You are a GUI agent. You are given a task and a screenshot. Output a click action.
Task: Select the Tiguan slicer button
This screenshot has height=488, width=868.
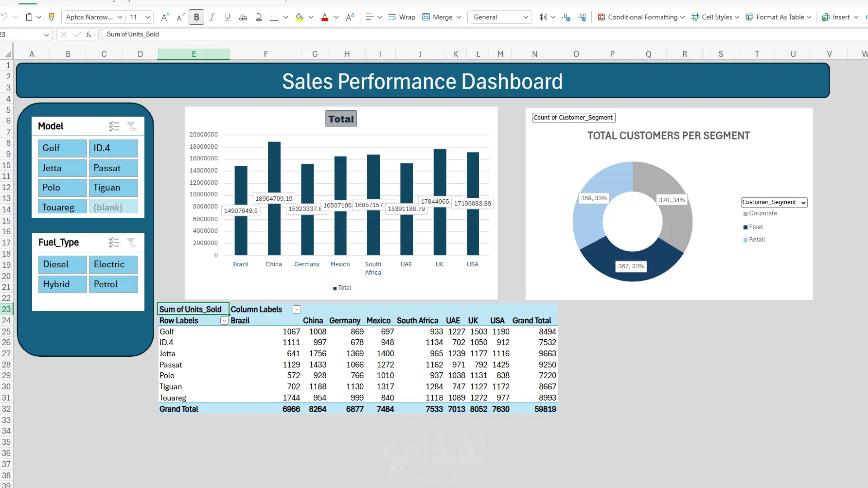coord(113,188)
